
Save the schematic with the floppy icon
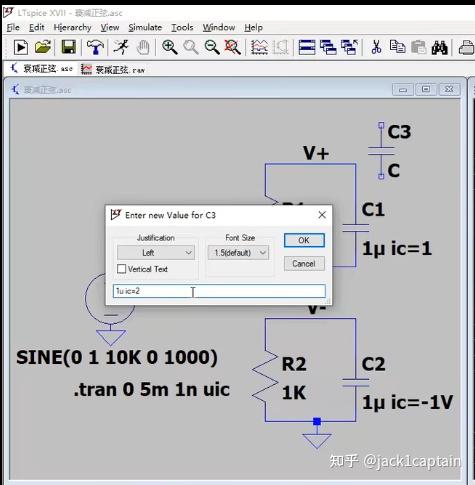pos(69,47)
